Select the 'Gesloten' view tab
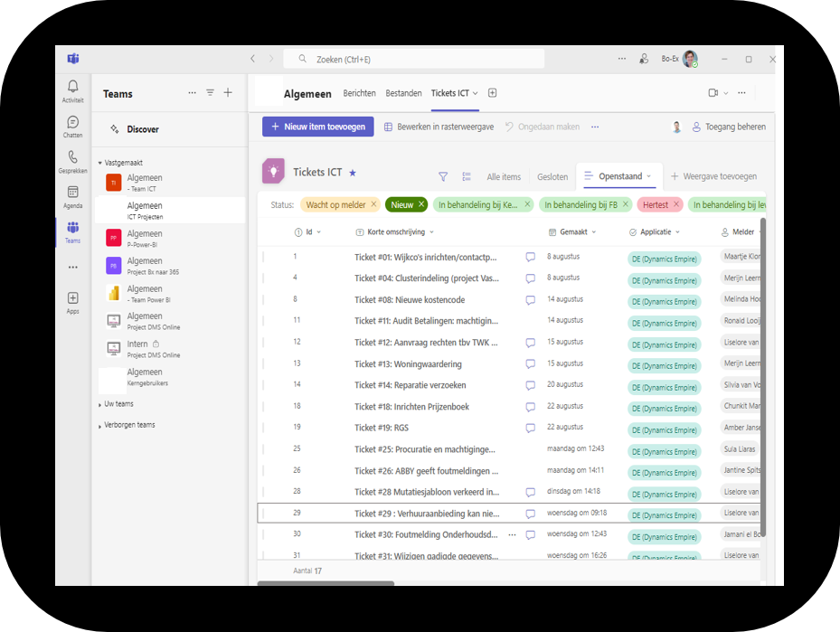This screenshot has width=840, height=632. [x=552, y=177]
